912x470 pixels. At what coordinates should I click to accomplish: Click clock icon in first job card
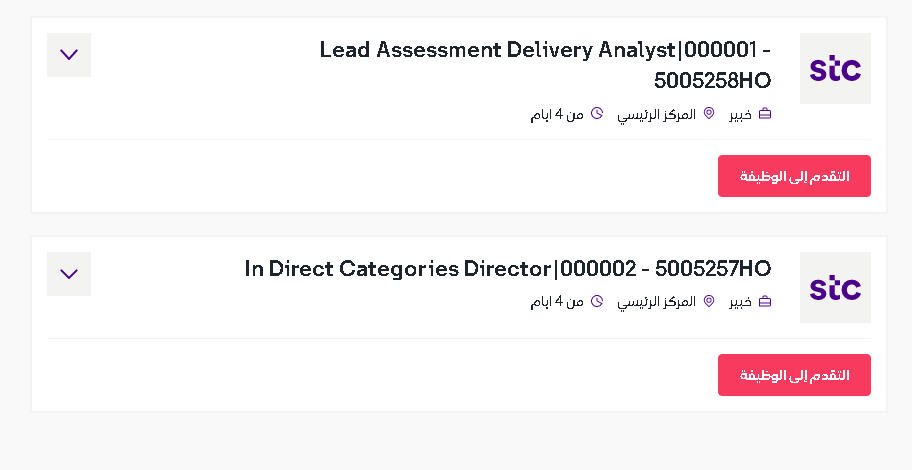pyautogui.click(x=597, y=113)
